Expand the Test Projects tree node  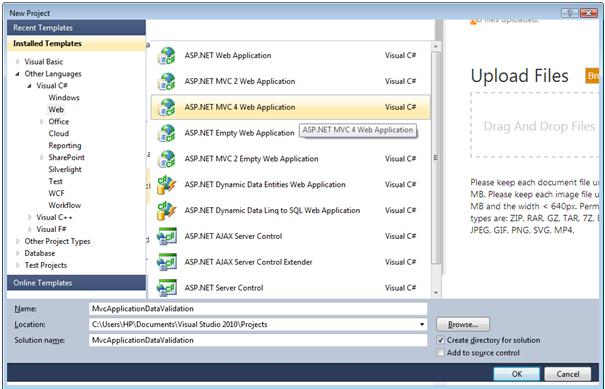click(18, 265)
